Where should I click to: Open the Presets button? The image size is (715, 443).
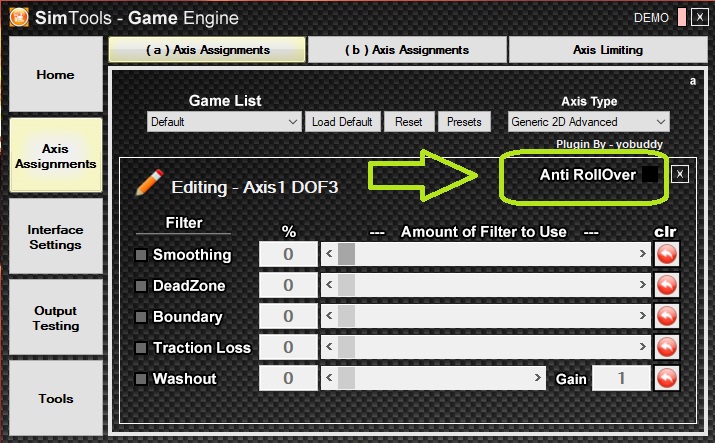tap(464, 122)
